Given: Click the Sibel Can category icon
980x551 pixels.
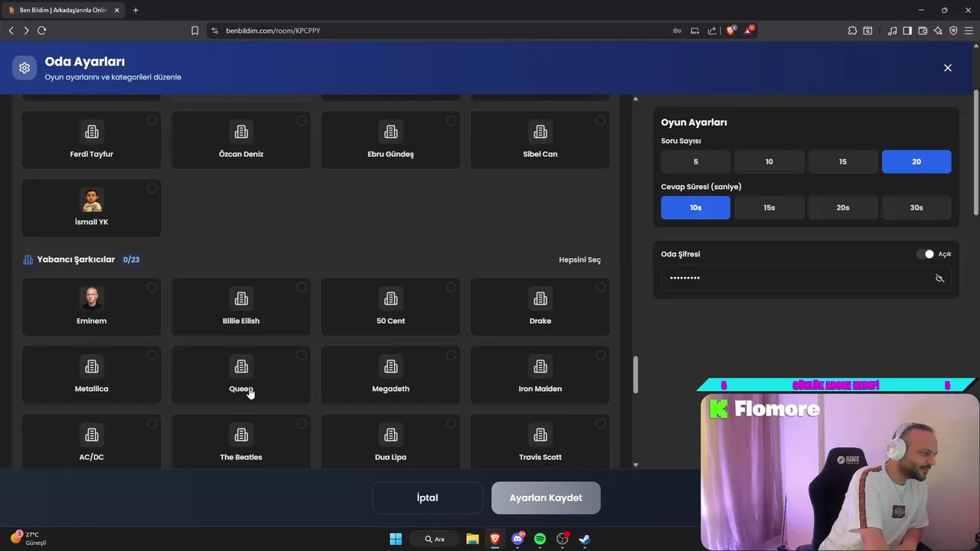Looking at the screenshot, I should click(x=541, y=132).
